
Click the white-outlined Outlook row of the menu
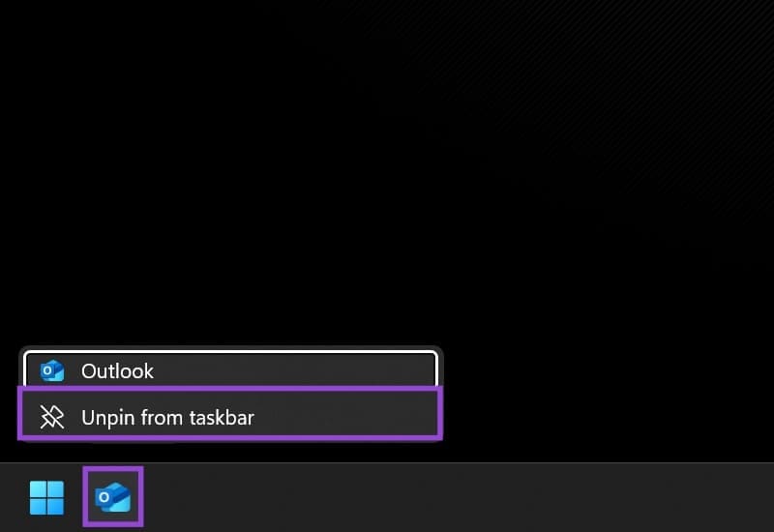click(230, 369)
